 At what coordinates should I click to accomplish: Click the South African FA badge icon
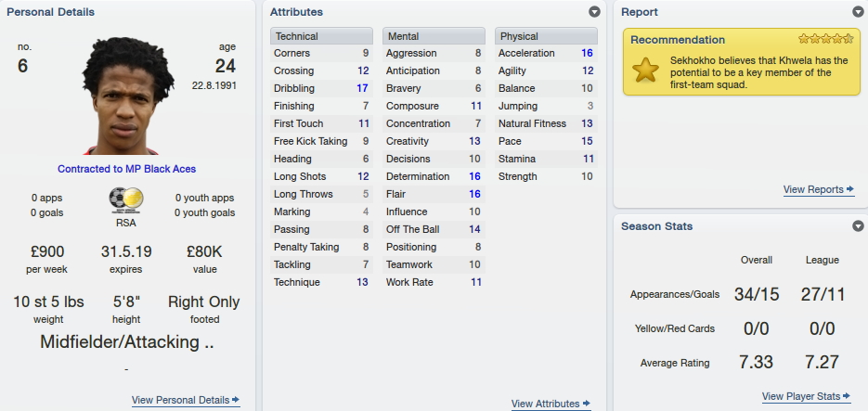tap(126, 200)
